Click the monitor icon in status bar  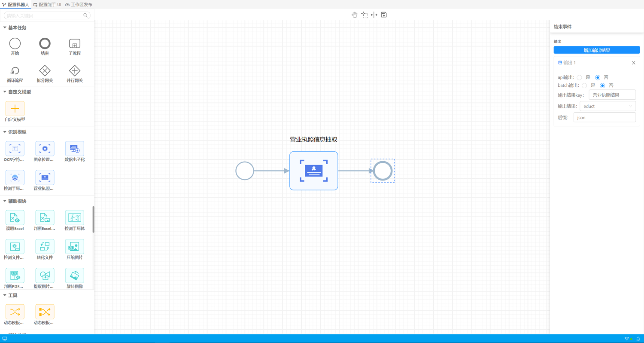click(x=5, y=339)
